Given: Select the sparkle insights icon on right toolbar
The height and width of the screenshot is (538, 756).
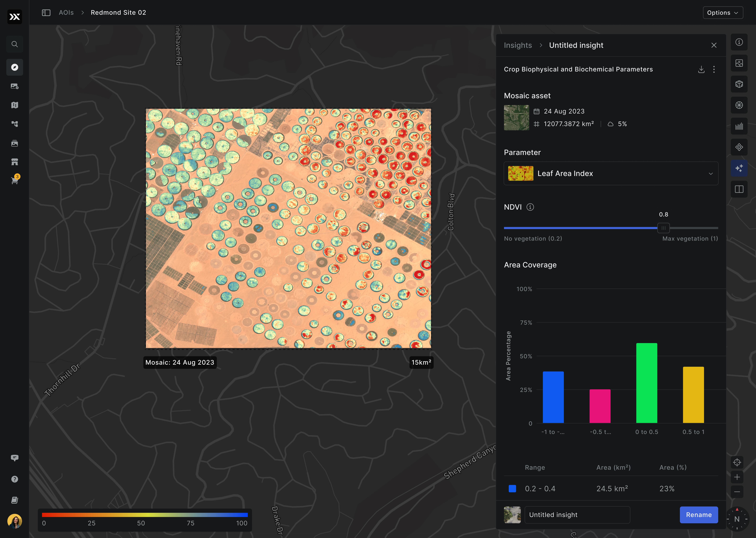Looking at the screenshot, I should 739,168.
